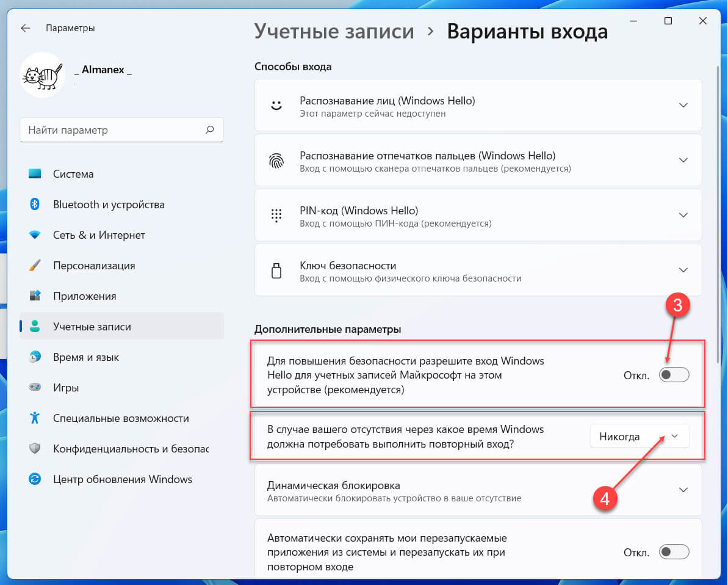Click the Динамическая блокировка title
The height and width of the screenshot is (585, 728).
tap(333, 485)
